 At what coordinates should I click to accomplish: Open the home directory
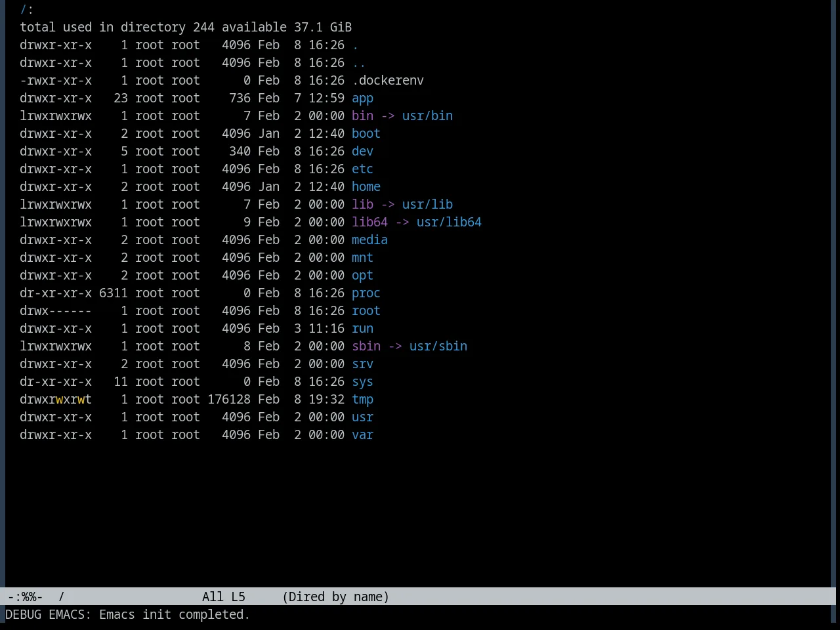pyautogui.click(x=366, y=187)
